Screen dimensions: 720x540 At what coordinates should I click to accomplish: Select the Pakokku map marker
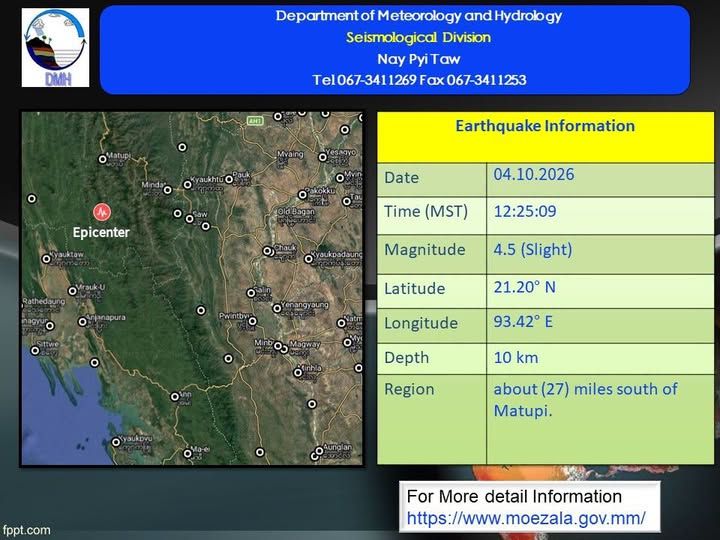[303, 195]
